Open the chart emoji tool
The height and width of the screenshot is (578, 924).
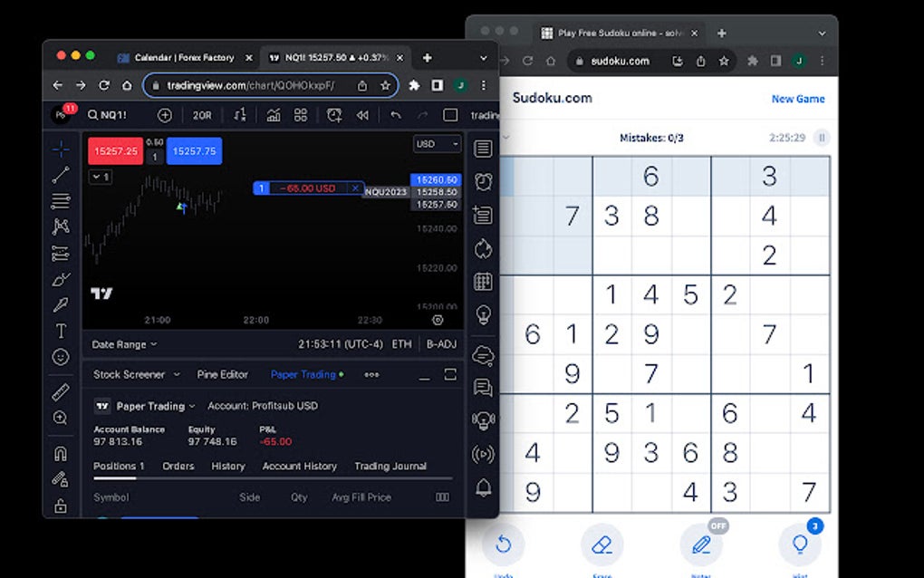[x=60, y=357]
